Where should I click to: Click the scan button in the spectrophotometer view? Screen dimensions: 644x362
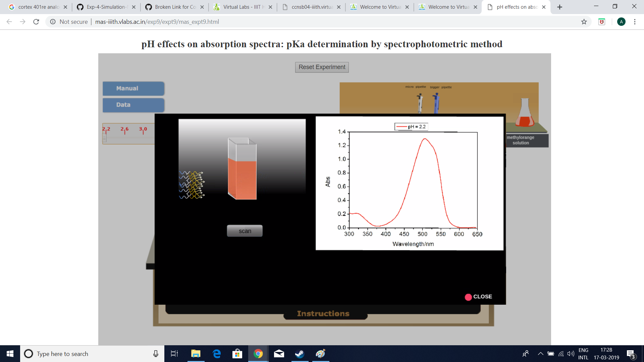245,231
